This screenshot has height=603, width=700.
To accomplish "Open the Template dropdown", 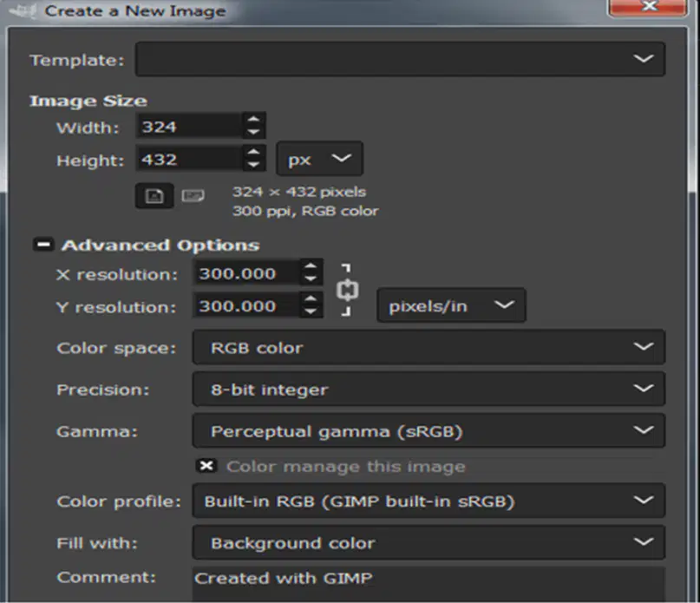I will click(400, 59).
